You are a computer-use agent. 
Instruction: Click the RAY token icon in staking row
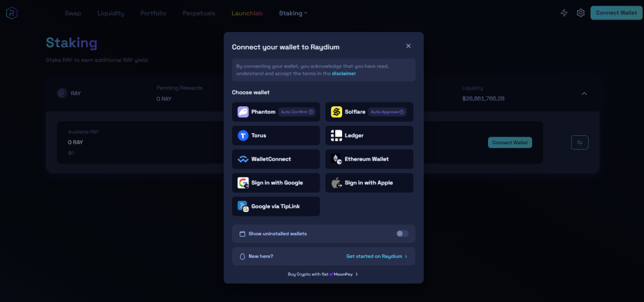(62, 93)
